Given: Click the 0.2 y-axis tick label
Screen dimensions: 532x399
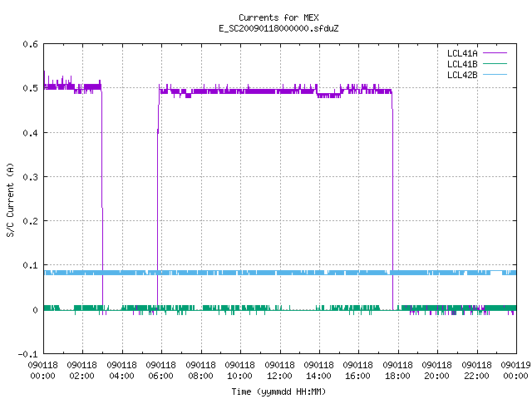Looking at the screenshot, I should pos(30,221).
